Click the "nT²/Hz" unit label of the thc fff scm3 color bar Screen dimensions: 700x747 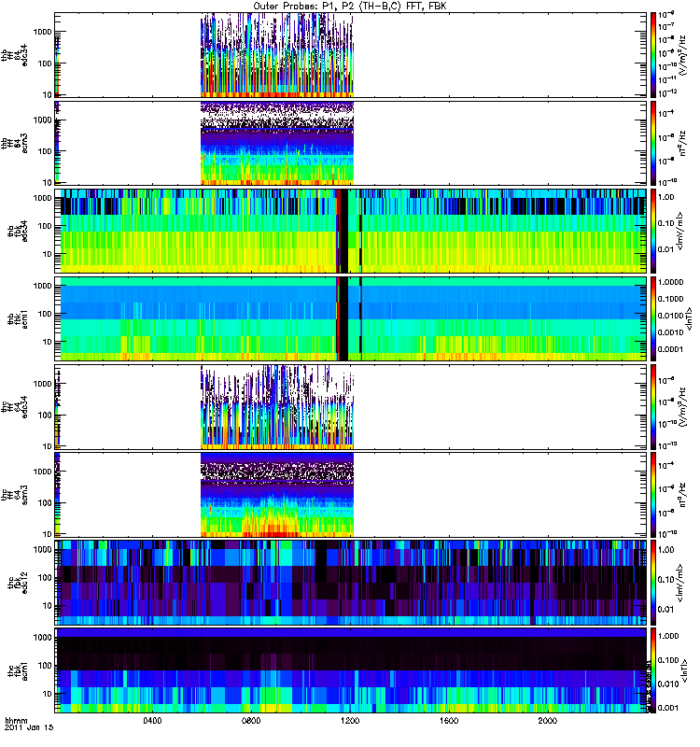coord(683,495)
